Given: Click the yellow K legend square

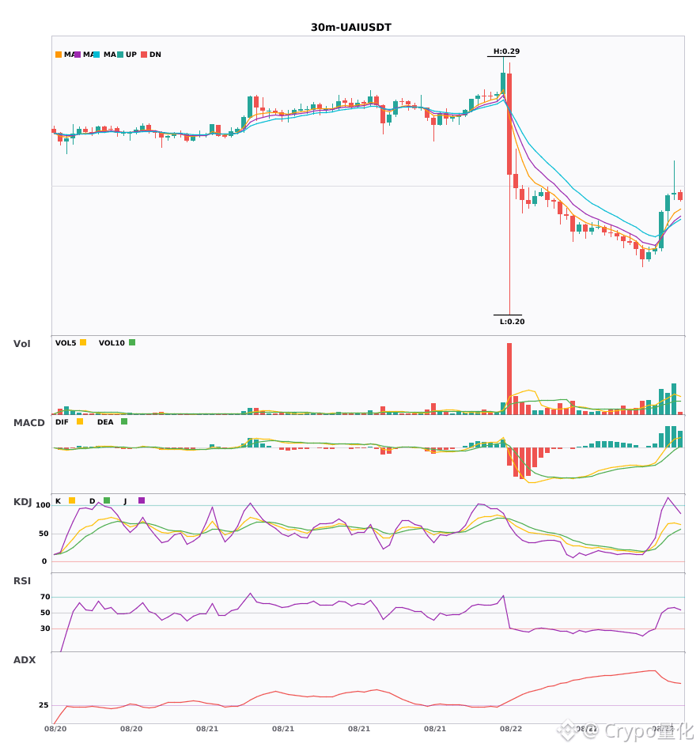Looking at the screenshot, I should tap(72, 500).
